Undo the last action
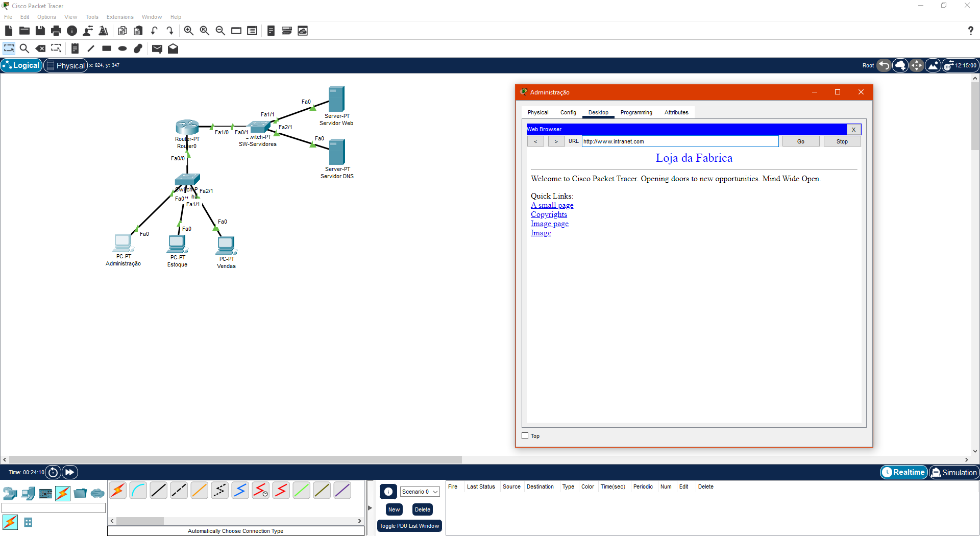980x536 pixels. [154, 31]
